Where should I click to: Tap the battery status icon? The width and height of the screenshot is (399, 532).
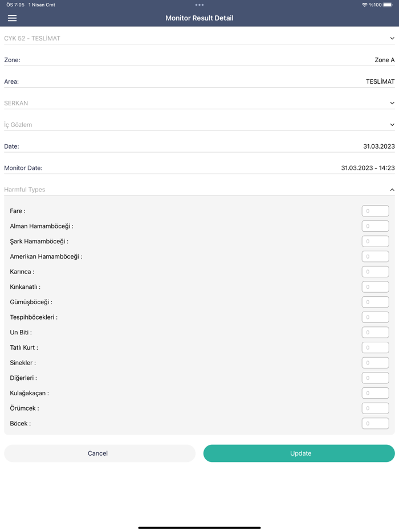tap(388, 5)
